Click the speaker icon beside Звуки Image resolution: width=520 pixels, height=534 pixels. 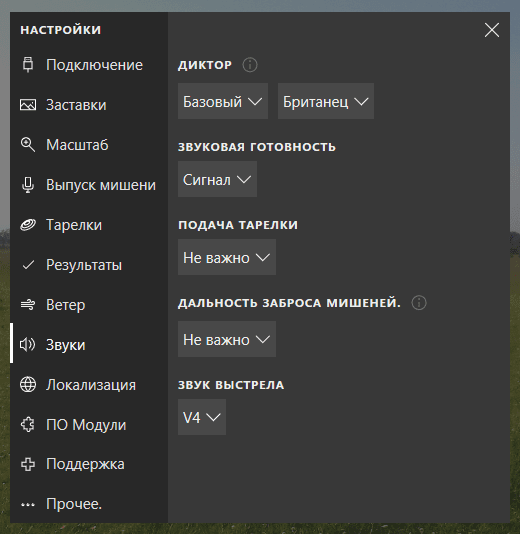(x=27, y=345)
